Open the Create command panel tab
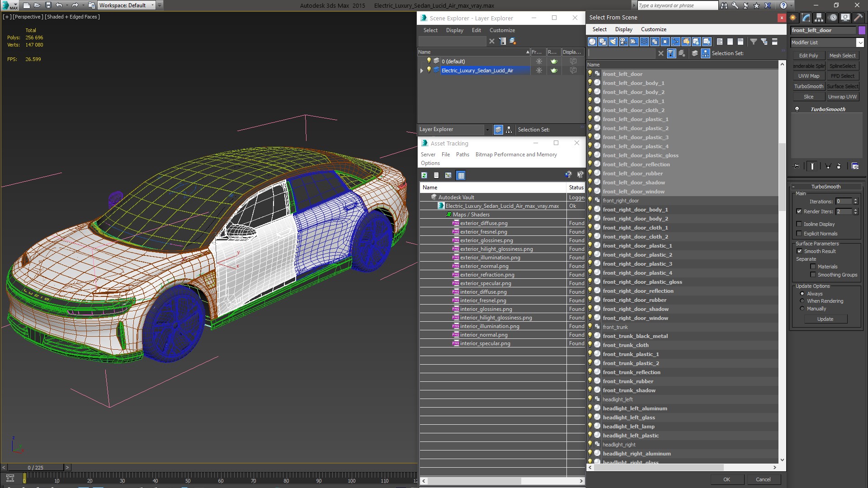The height and width of the screenshot is (488, 868). (x=793, y=18)
